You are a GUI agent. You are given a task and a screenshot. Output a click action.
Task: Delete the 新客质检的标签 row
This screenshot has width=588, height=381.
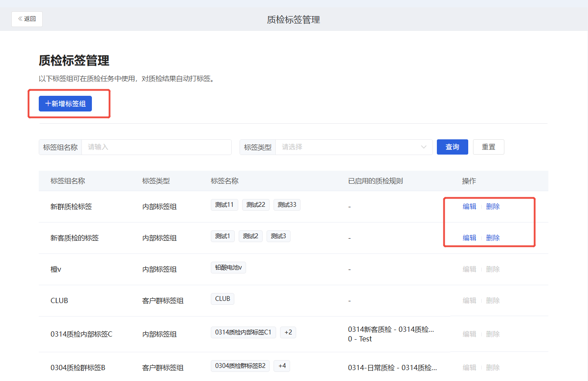(x=493, y=238)
